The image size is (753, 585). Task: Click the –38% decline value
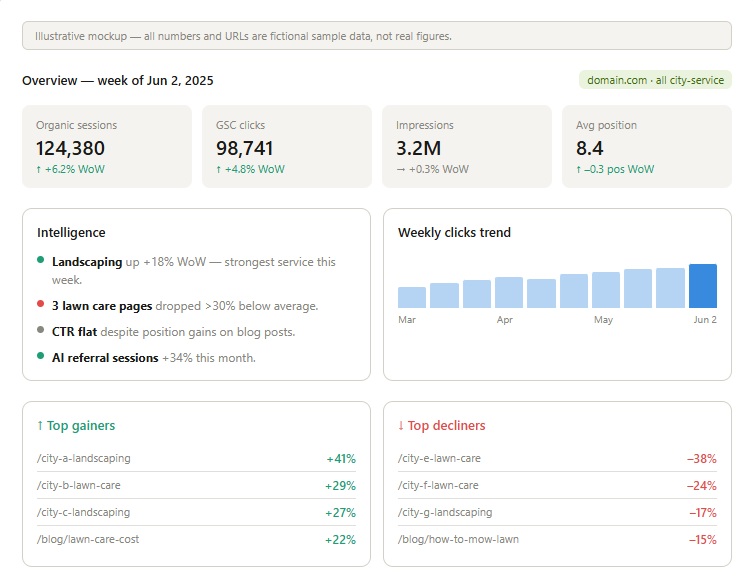[702, 459]
